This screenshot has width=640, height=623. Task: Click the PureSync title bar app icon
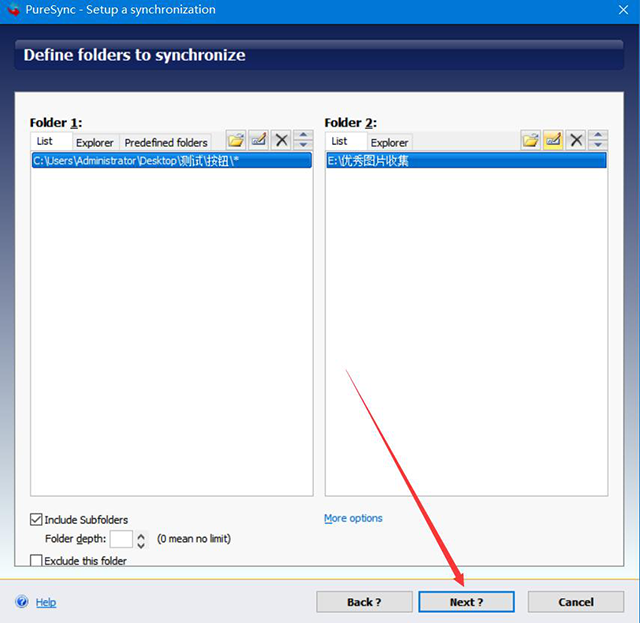click(13, 9)
